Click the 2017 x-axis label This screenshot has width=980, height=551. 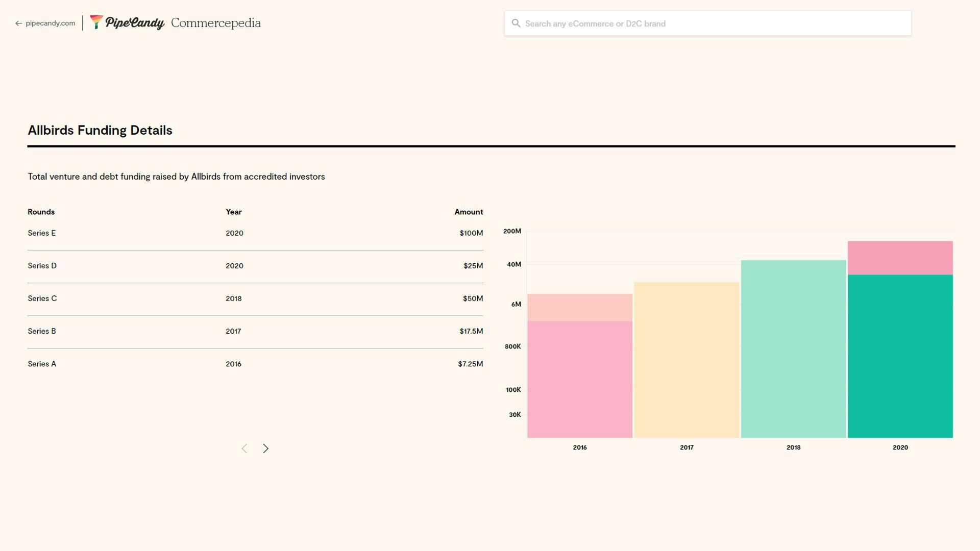click(687, 447)
